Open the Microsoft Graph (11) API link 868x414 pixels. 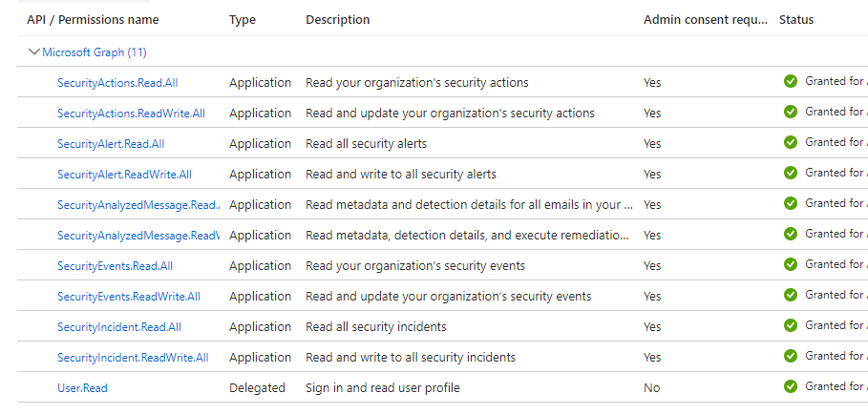(95, 52)
